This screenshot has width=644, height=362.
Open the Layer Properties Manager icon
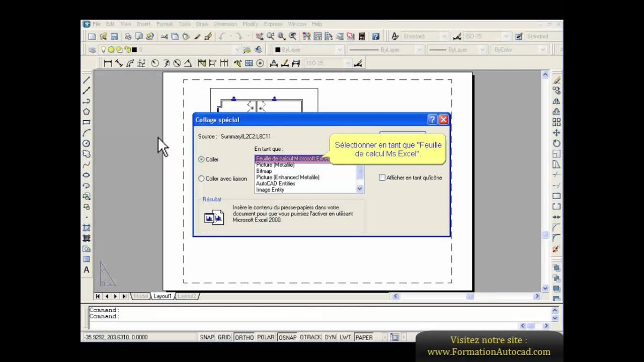pos(92,50)
